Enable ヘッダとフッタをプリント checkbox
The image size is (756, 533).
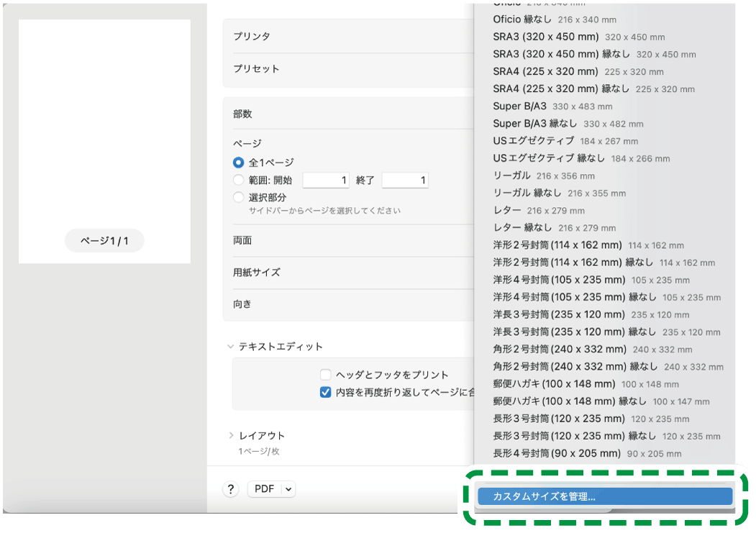pyautogui.click(x=326, y=375)
